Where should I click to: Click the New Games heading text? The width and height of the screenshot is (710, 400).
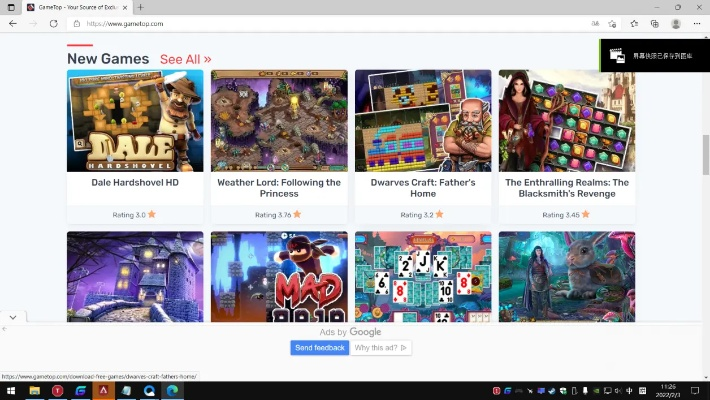[x=108, y=59]
